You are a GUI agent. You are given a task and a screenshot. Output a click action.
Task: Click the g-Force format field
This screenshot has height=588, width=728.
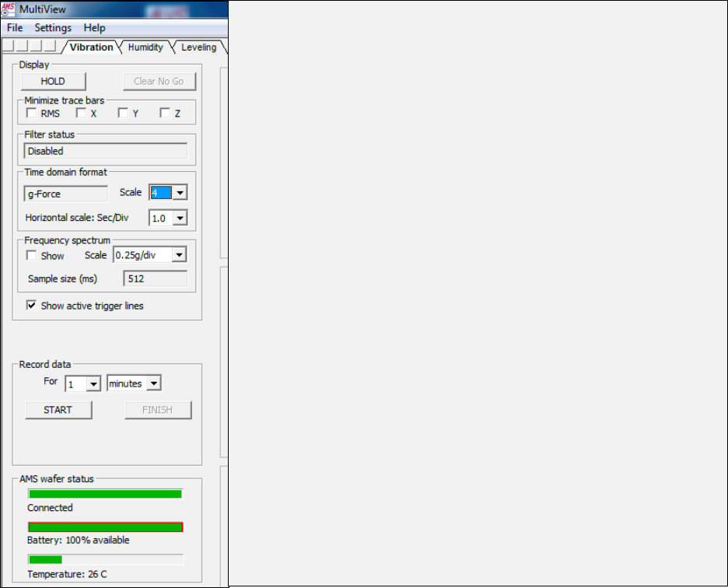[x=65, y=194]
